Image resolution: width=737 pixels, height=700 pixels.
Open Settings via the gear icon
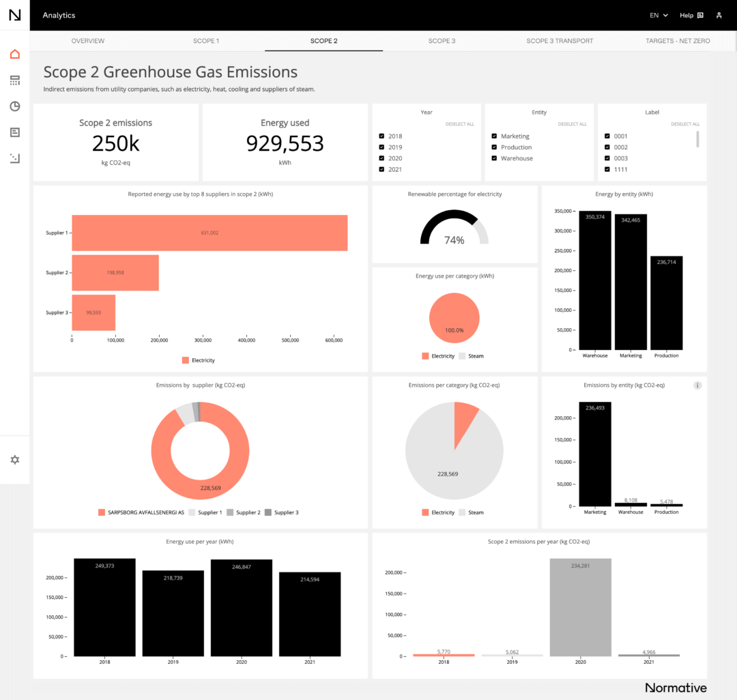click(14, 459)
